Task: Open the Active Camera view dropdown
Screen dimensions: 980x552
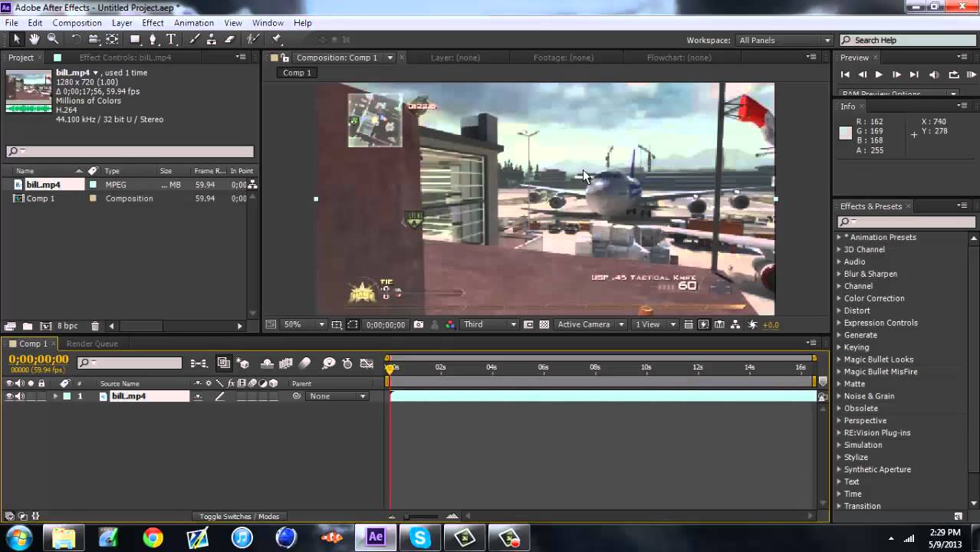Action: coord(590,324)
